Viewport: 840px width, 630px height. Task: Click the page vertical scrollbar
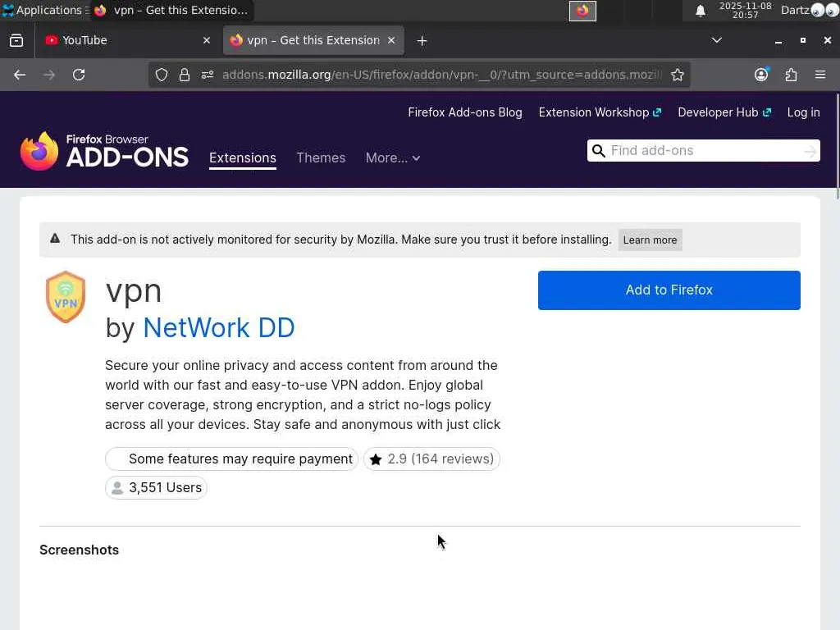click(x=837, y=146)
